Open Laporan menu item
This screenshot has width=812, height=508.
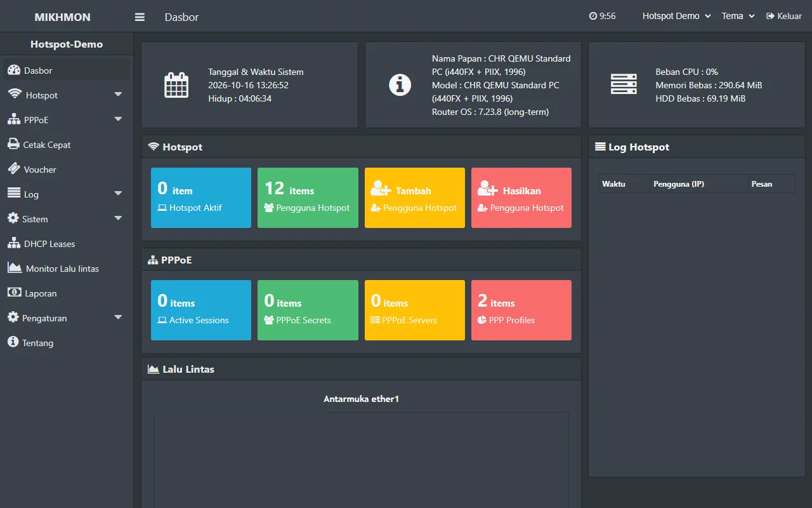(x=67, y=293)
